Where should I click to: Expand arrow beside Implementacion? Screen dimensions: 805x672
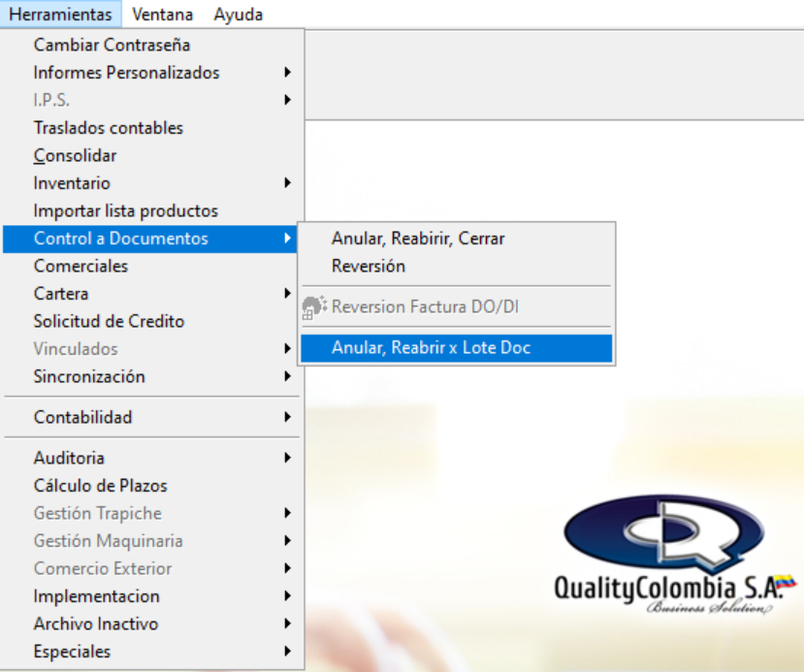tap(287, 597)
